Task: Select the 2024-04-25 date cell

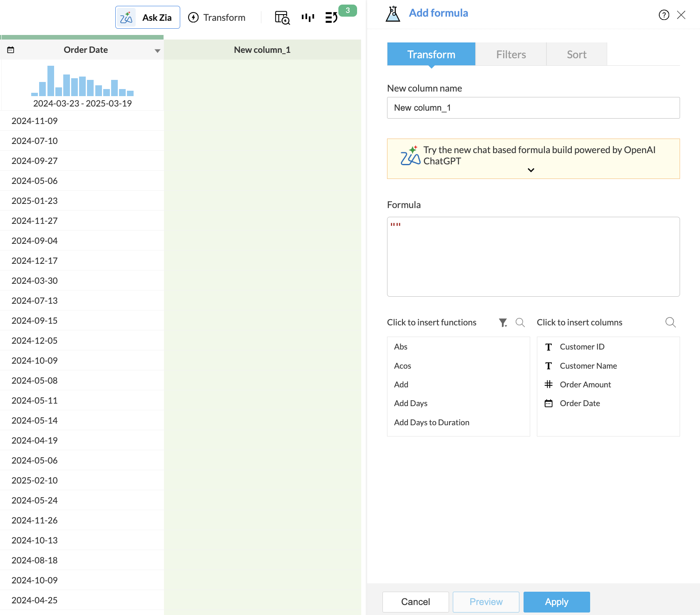Action: point(82,600)
